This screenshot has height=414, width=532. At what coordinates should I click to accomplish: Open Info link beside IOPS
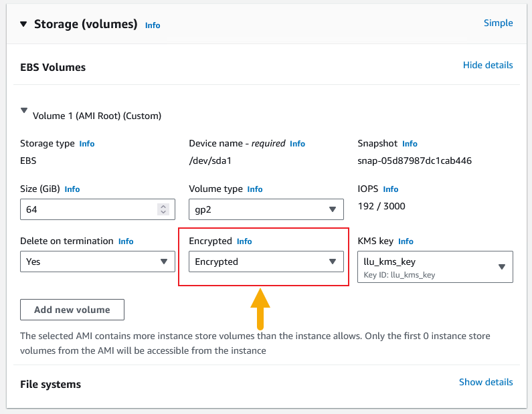tap(391, 189)
